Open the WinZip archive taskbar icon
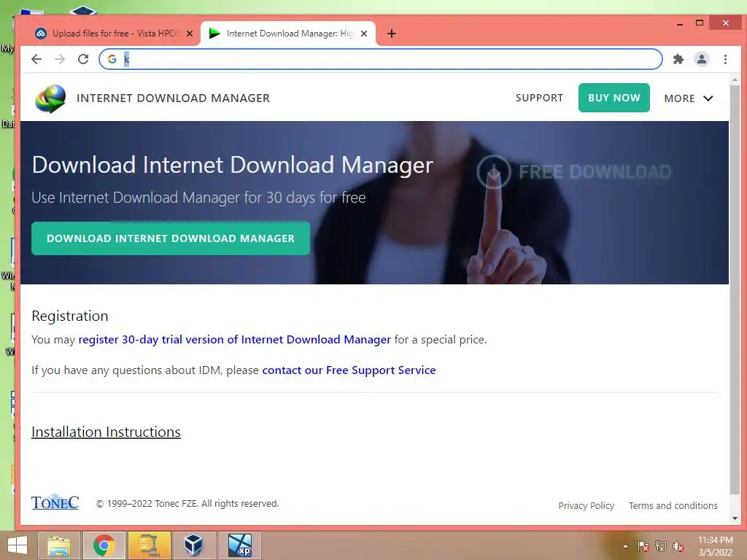 pos(149,545)
